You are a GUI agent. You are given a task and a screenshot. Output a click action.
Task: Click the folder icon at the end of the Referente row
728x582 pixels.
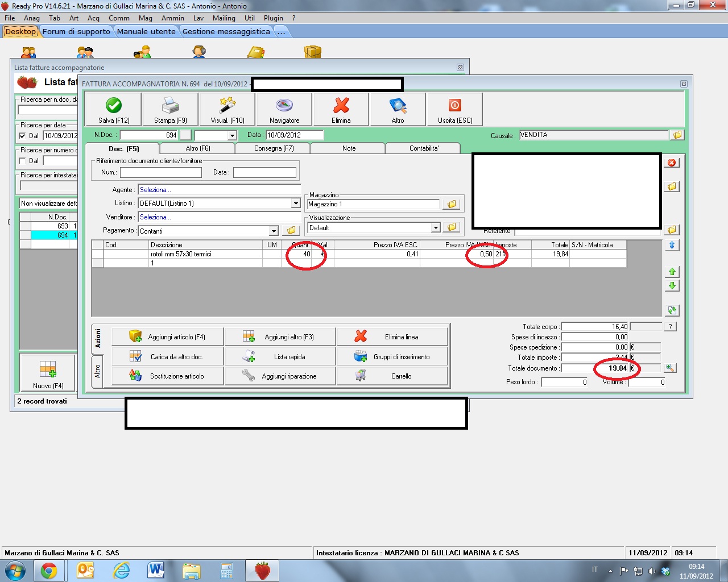click(x=672, y=230)
